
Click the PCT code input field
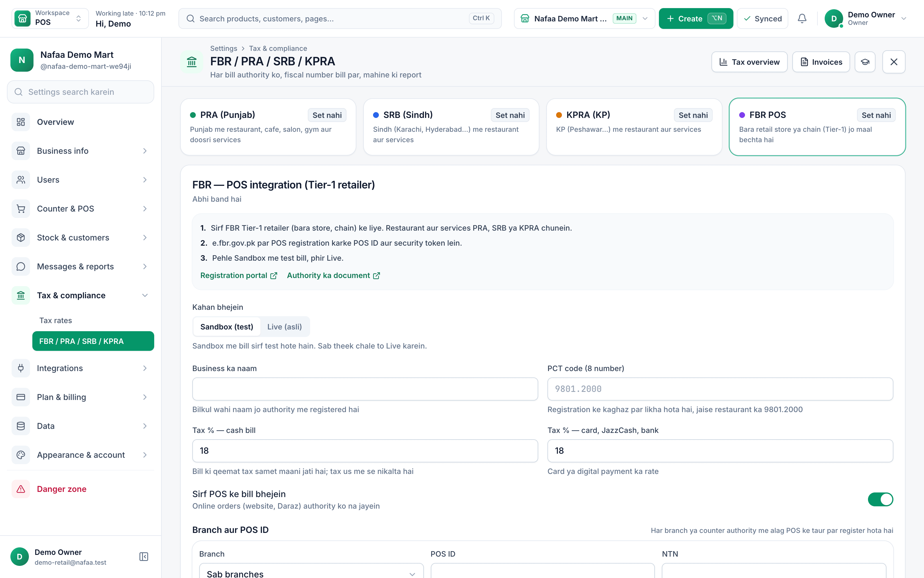point(720,389)
